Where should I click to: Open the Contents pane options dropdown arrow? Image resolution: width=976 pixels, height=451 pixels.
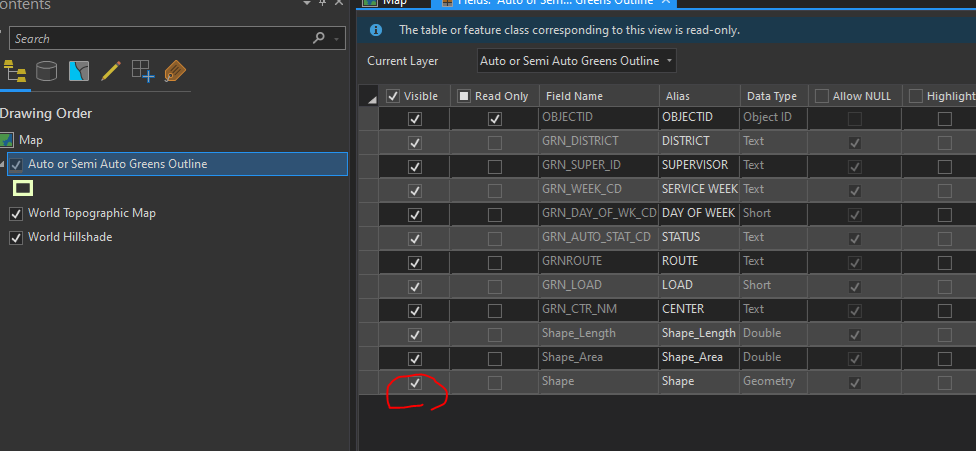[x=306, y=5]
